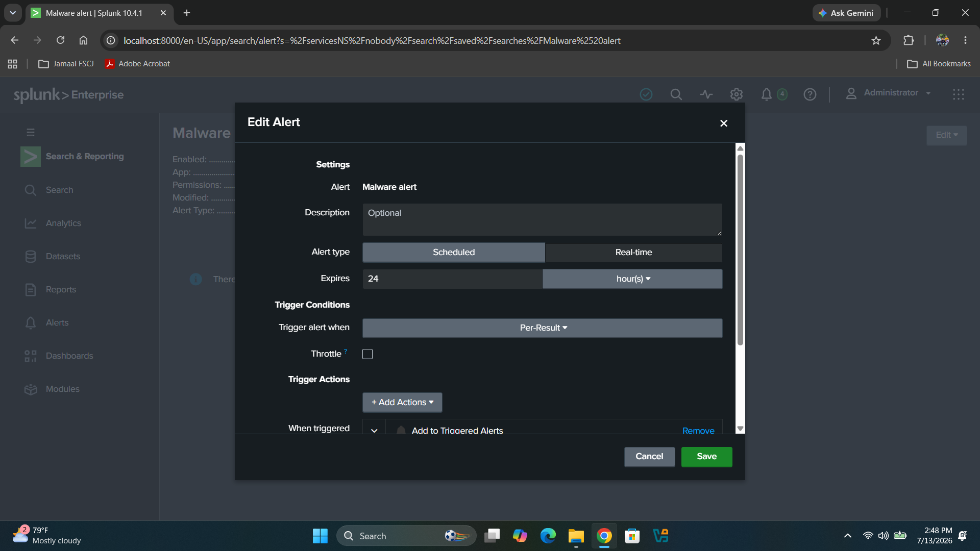Open the Per-Result trigger dropdown
Screen dimensions: 980x551
(542, 328)
